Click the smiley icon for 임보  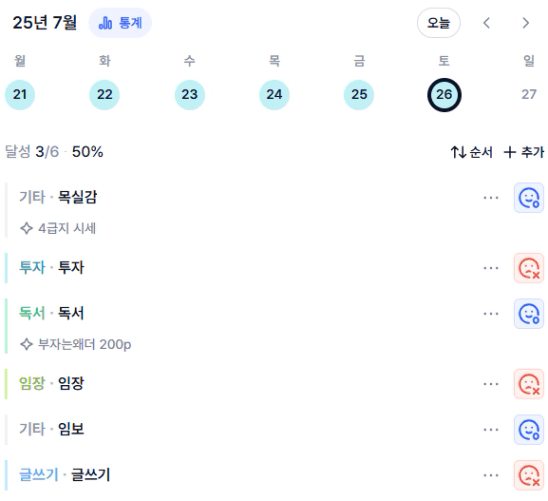tap(529, 429)
